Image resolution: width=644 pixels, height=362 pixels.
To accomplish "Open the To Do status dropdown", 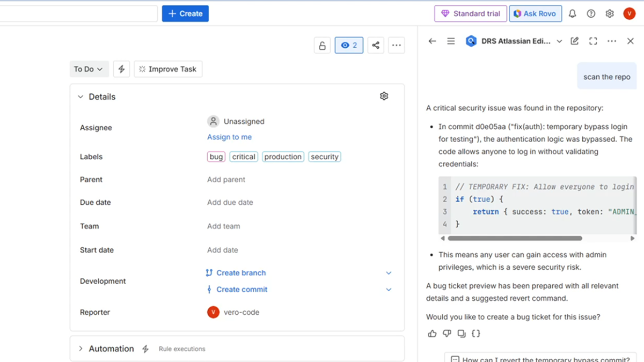I will click(x=89, y=69).
